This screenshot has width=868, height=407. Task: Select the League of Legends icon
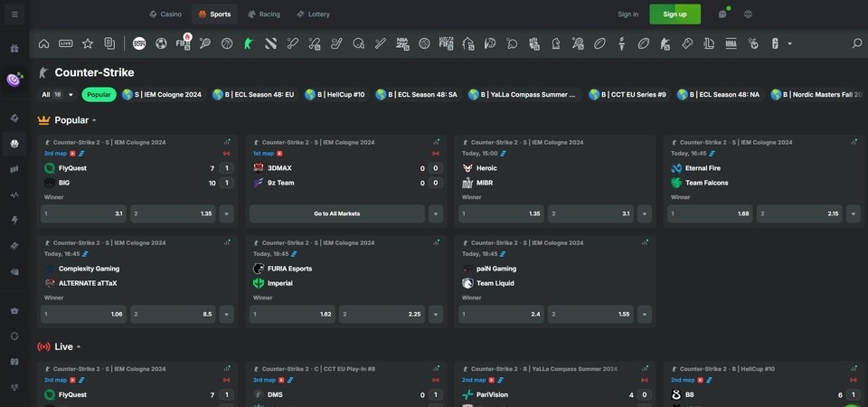pos(709,43)
